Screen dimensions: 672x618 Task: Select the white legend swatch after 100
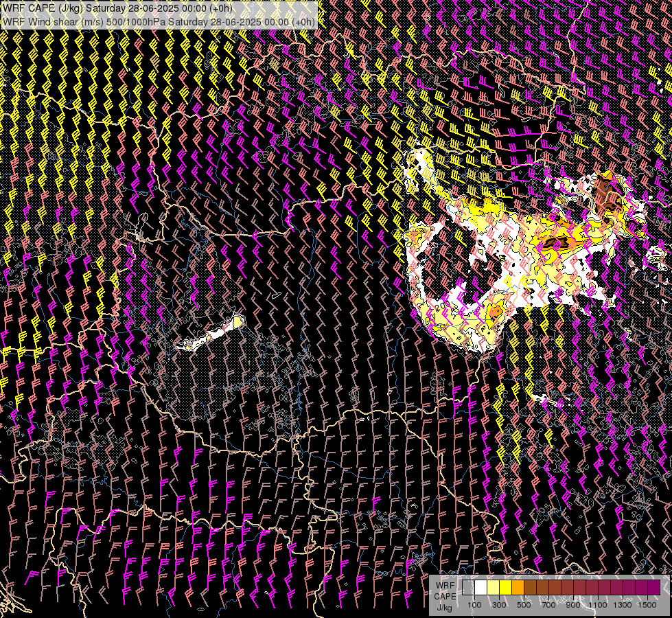[x=481, y=588]
